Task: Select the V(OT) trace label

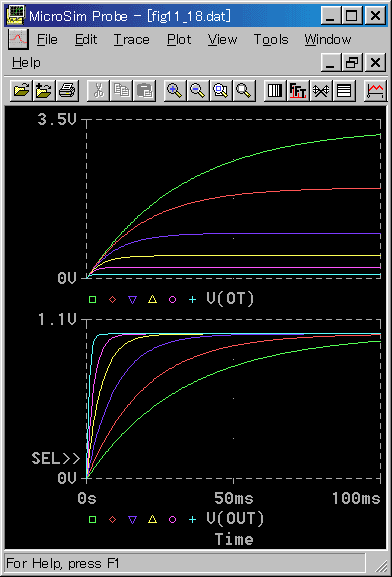Action: click(230, 298)
